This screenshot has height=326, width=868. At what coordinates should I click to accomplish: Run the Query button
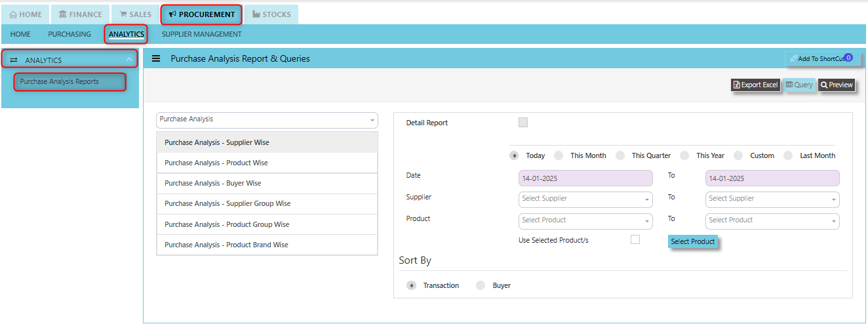(x=799, y=85)
